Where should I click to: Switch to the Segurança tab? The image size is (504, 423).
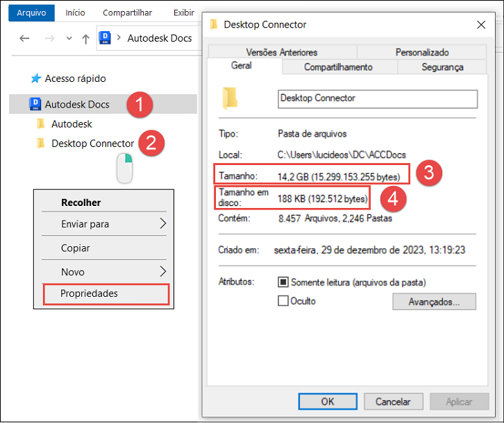point(442,67)
